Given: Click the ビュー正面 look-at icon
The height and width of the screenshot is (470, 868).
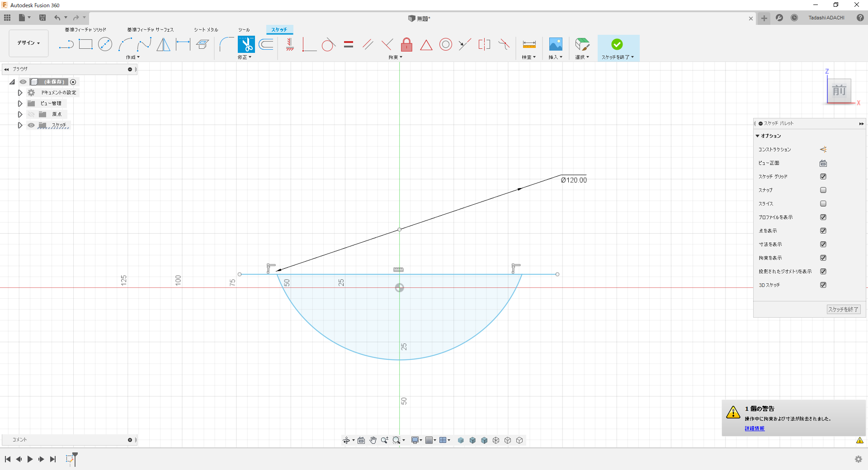Looking at the screenshot, I should point(823,163).
